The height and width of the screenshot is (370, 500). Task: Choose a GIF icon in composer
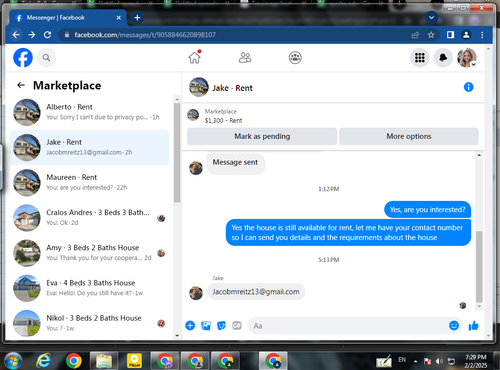click(237, 325)
